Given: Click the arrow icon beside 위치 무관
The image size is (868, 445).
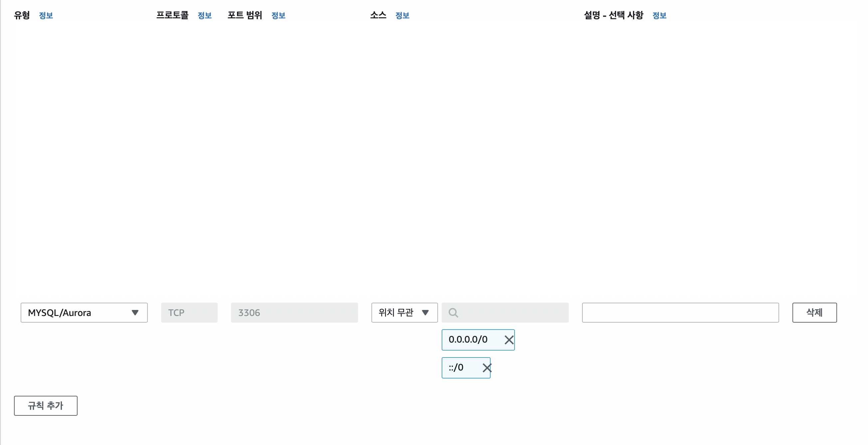Looking at the screenshot, I should click(425, 313).
